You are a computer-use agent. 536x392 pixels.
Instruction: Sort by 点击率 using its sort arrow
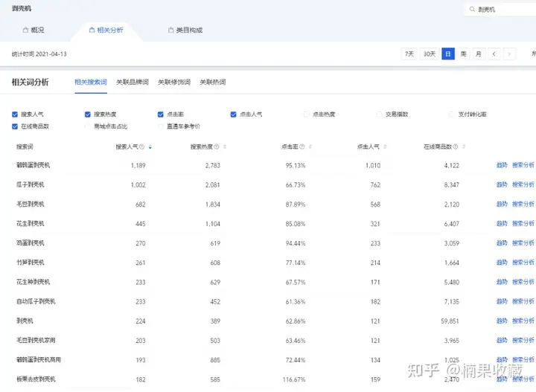(310, 147)
